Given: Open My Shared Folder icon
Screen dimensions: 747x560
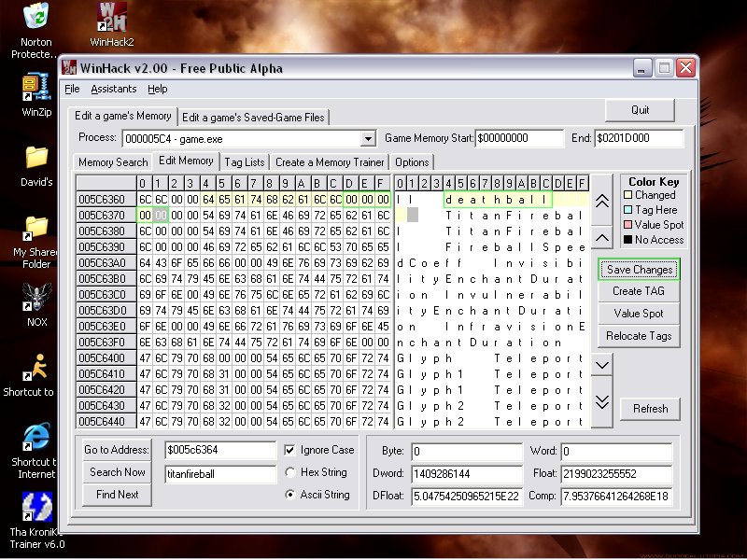Looking at the screenshot, I should (35, 242).
